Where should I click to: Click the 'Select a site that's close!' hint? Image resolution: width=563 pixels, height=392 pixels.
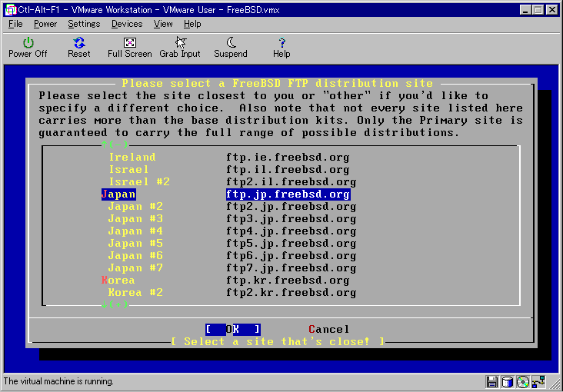tap(278, 342)
